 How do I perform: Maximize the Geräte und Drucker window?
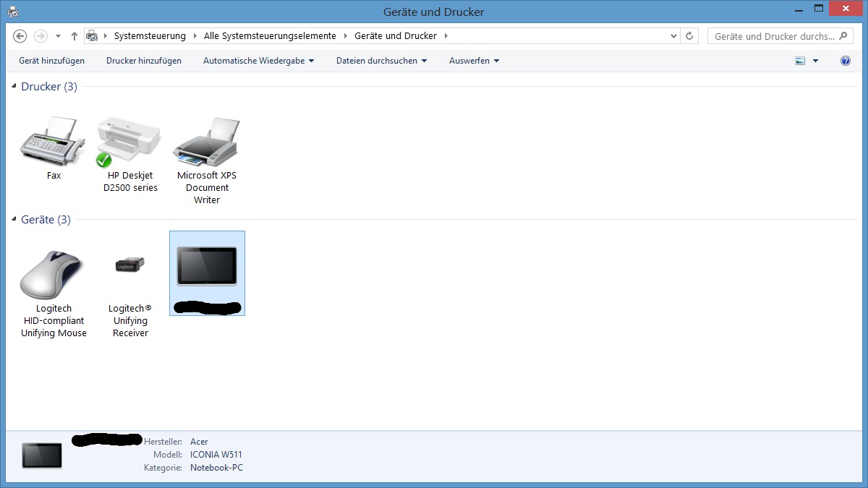[818, 9]
